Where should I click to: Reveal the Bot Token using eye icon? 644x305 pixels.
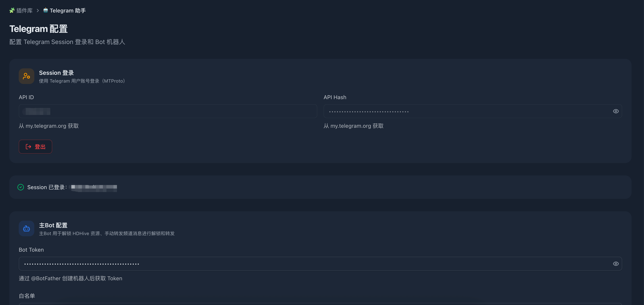[x=616, y=264]
